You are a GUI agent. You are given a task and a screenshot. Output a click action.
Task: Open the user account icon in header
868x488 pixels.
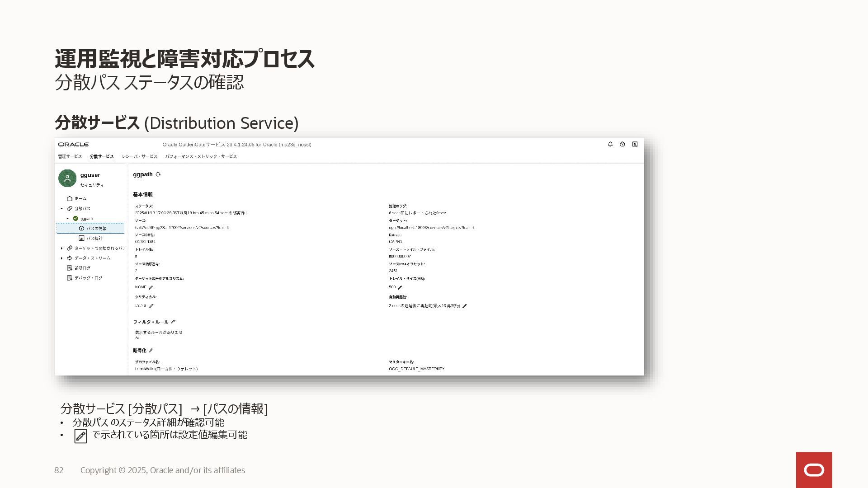pyautogui.click(x=635, y=144)
